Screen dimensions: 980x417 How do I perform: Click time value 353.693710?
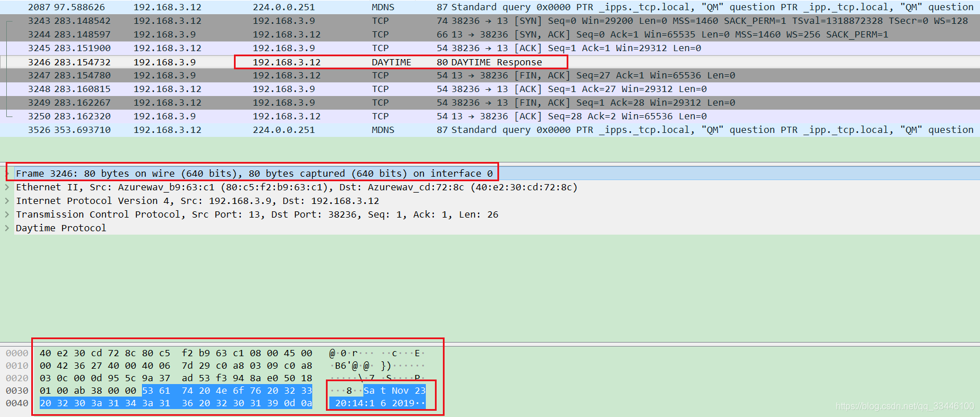82,130
